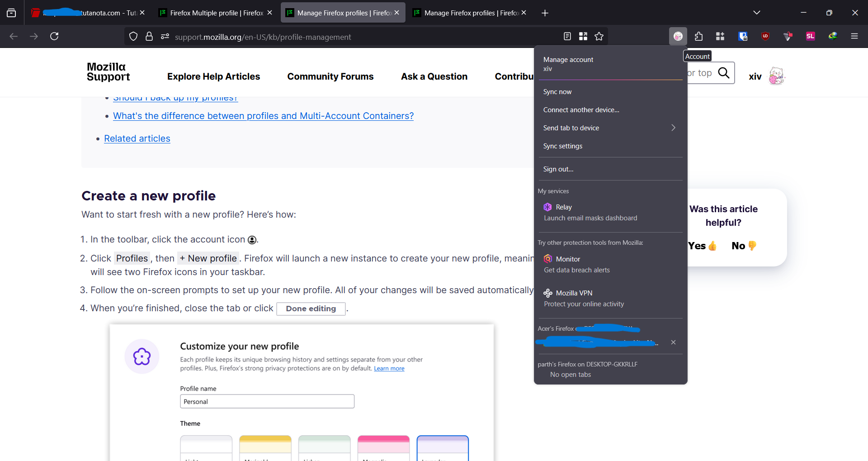Open the list all tabs dropdown
Viewport: 868px width, 461px height.
756,13
